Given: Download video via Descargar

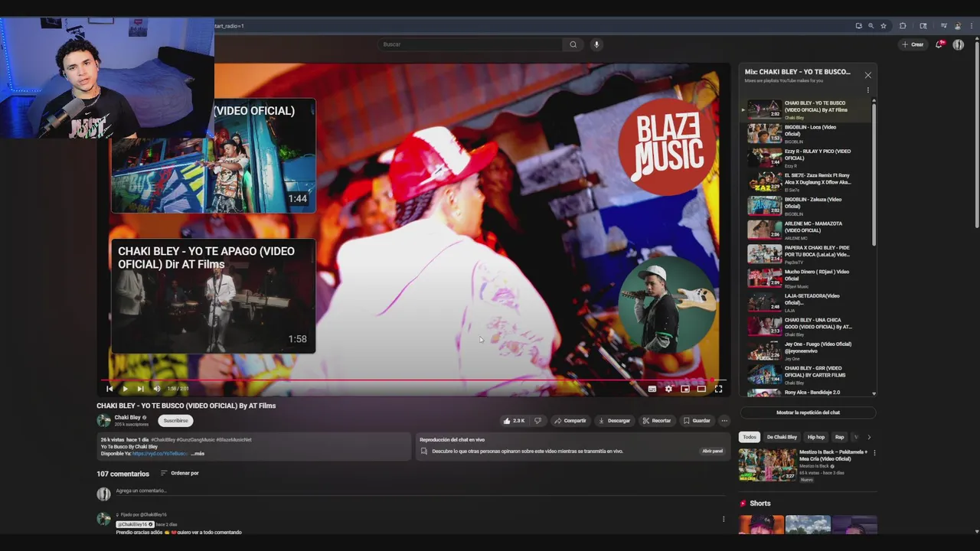Looking at the screenshot, I should [615, 420].
